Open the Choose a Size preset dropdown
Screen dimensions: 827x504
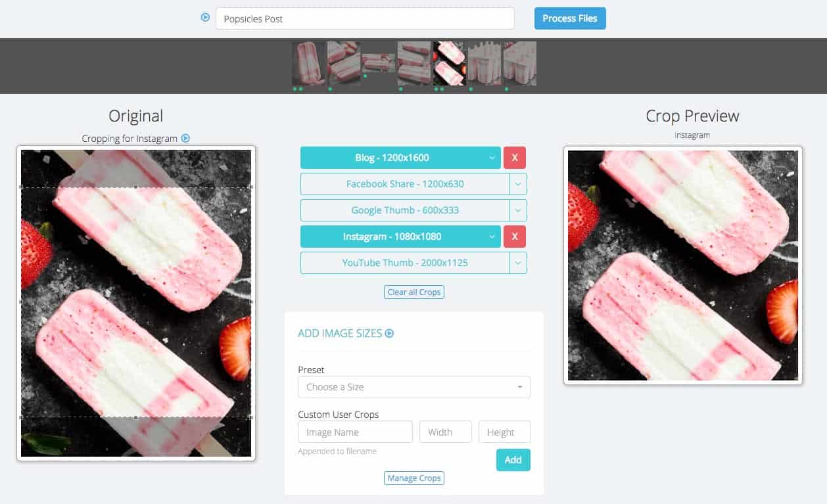coord(414,387)
